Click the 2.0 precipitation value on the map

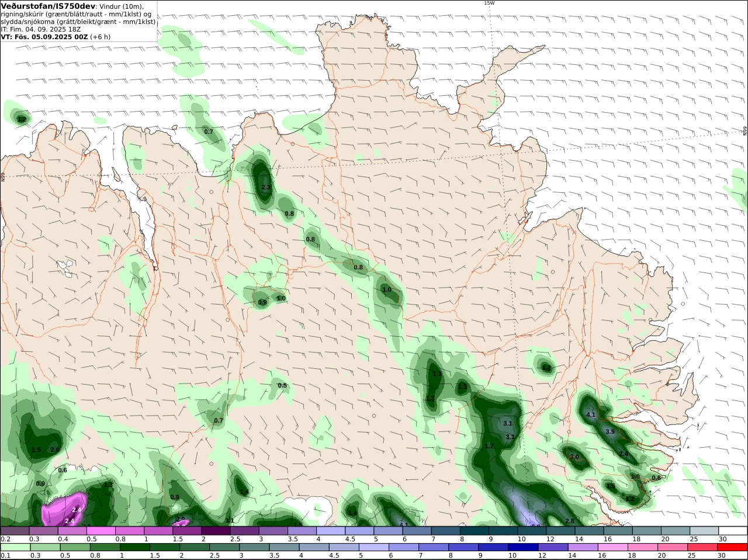point(55,450)
